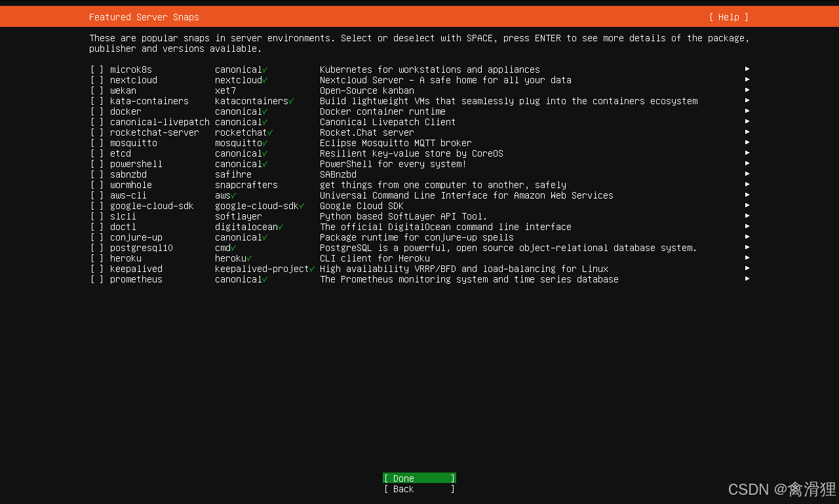
Task: Enable the aws-cli checkbox
Action: pyautogui.click(x=97, y=195)
